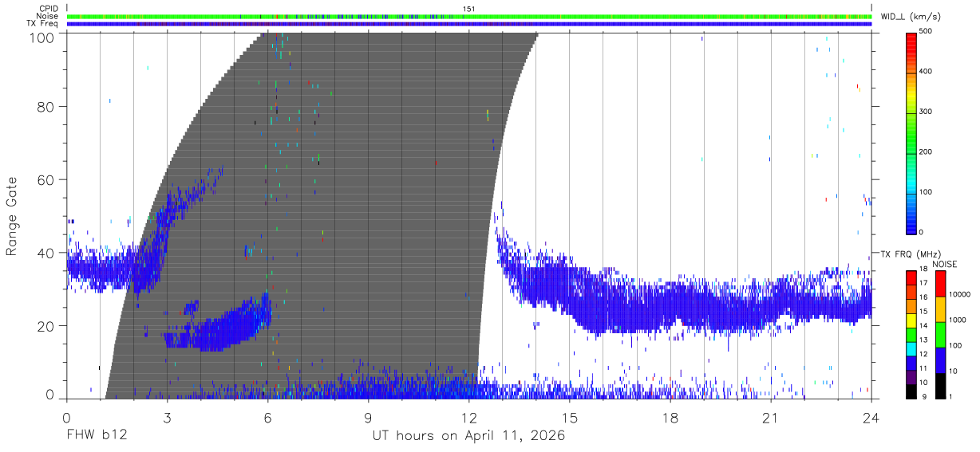Click the 500 label on the width scale
The image size is (980, 452).
coord(926,32)
